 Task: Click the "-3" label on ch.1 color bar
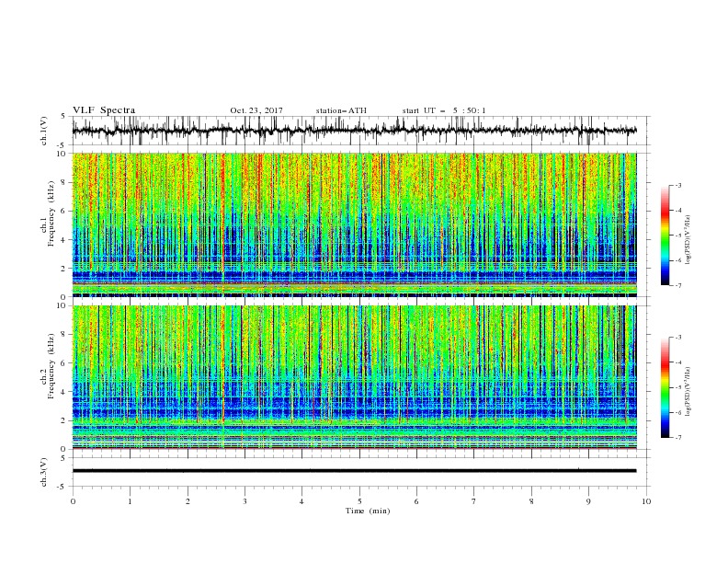point(677,186)
